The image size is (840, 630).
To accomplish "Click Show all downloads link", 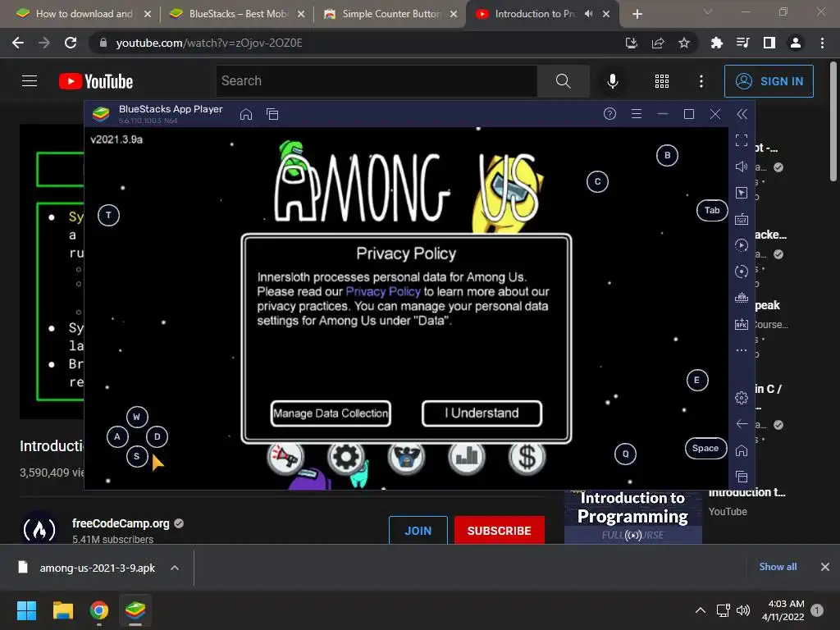I will [x=778, y=567].
